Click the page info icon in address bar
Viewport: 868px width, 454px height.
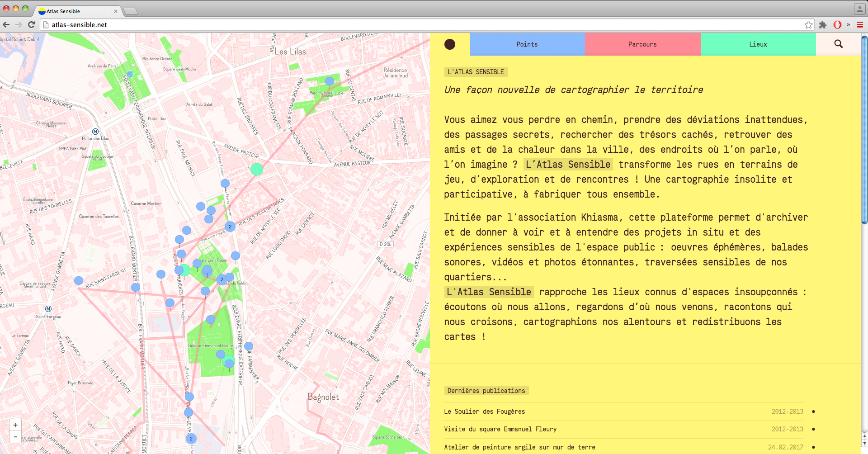pos(45,25)
